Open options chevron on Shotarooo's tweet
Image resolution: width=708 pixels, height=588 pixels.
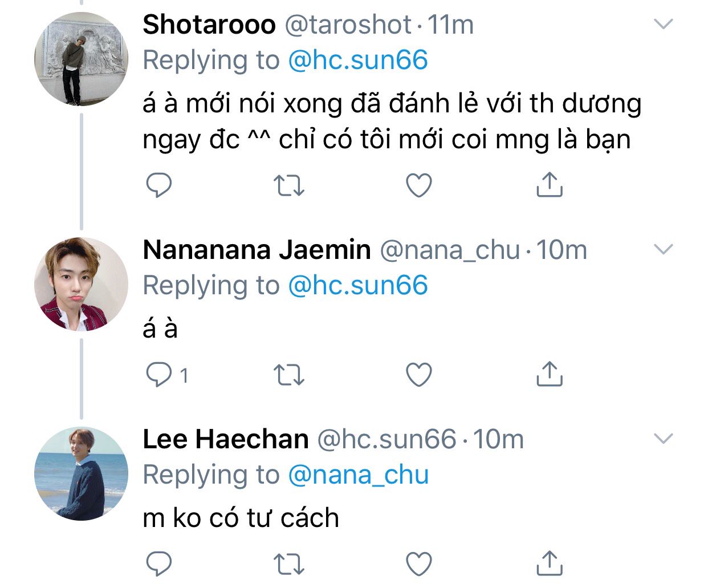point(664,24)
